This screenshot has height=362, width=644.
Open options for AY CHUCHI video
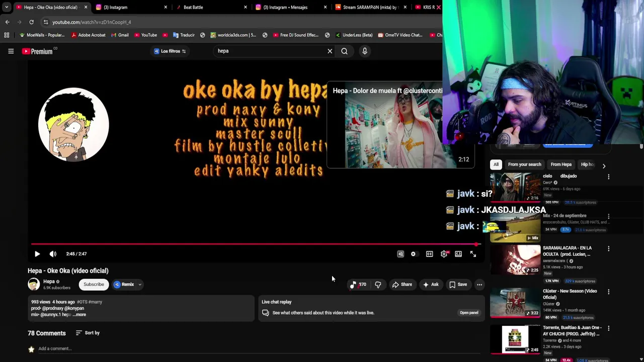[x=608, y=329]
